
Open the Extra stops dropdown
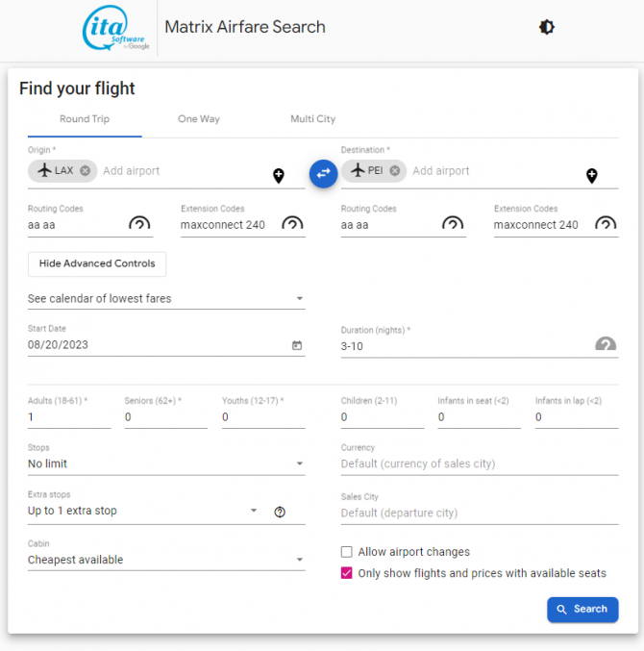143,511
